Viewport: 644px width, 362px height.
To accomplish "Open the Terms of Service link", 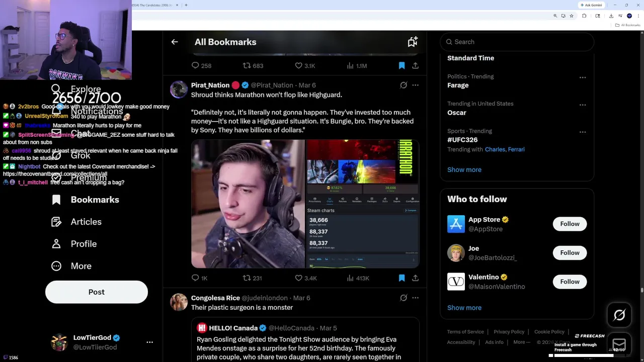I will click(x=465, y=332).
